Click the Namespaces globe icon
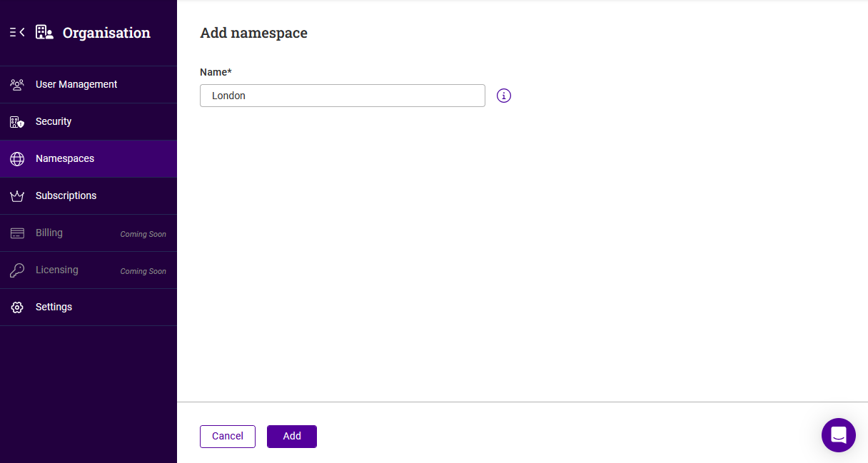 pyautogui.click(x=17, y=158)
